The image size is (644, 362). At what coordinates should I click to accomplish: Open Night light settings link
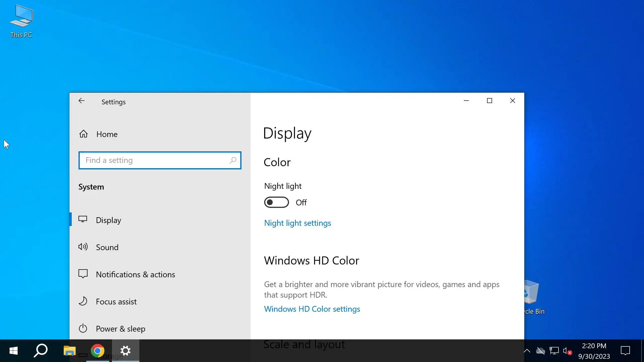pos(297,223)
